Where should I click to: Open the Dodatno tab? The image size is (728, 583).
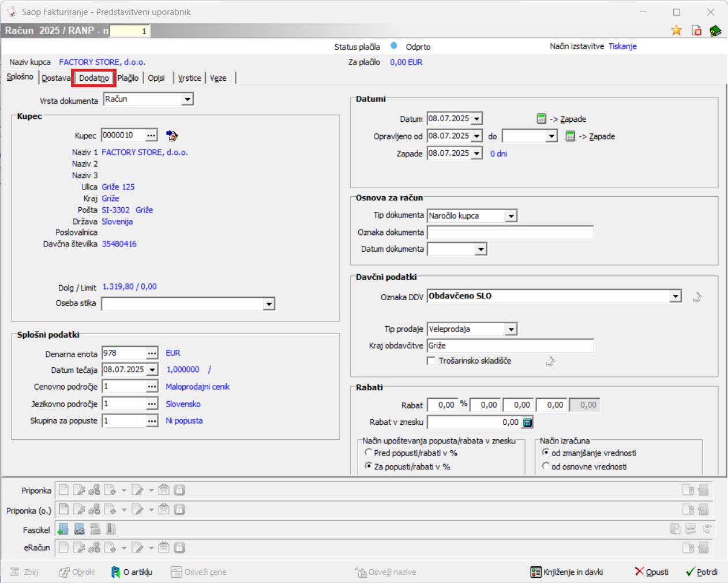(x=94, y=78)
